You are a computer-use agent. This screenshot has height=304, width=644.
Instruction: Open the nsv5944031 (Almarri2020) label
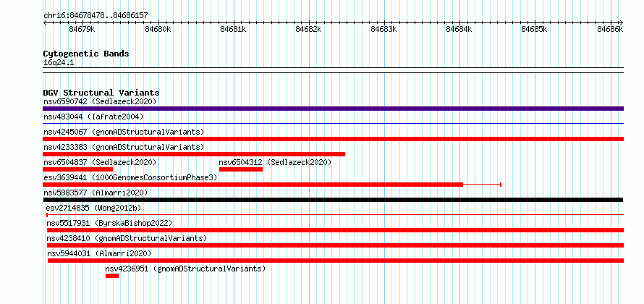(x=99, y=253)
